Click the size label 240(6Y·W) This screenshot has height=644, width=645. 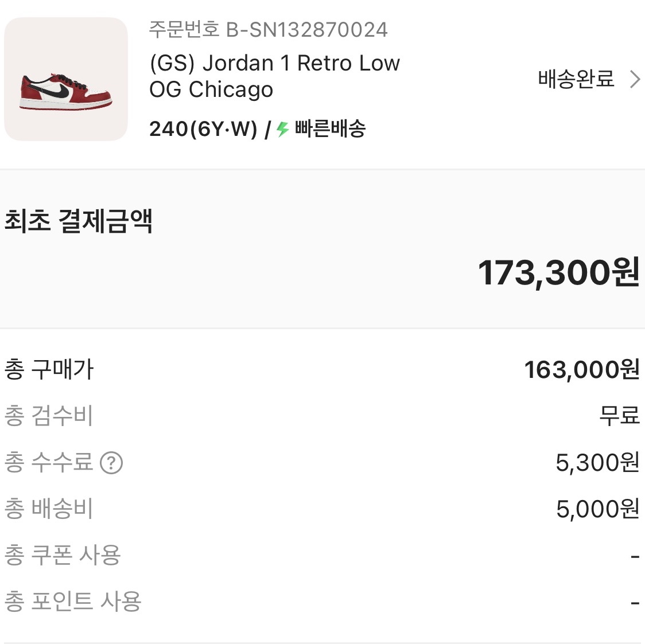point(203,130)
